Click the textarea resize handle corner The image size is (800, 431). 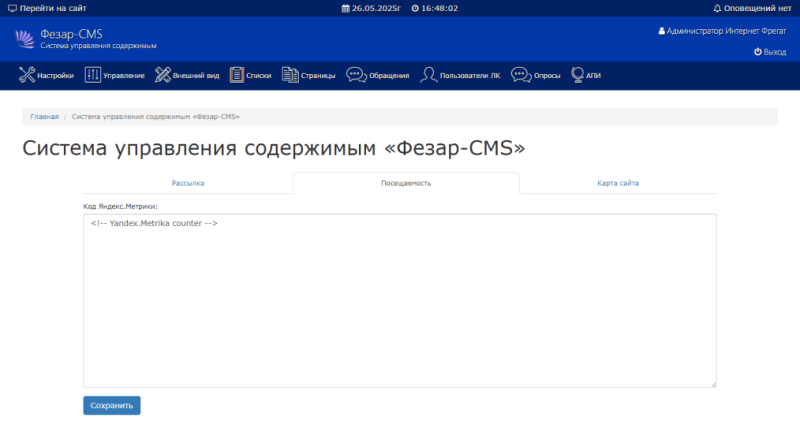[x=713, y=384]
